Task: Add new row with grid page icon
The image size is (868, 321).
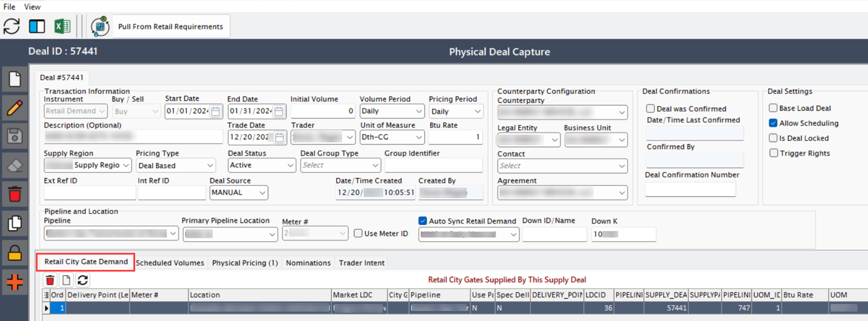Action: 67,280
